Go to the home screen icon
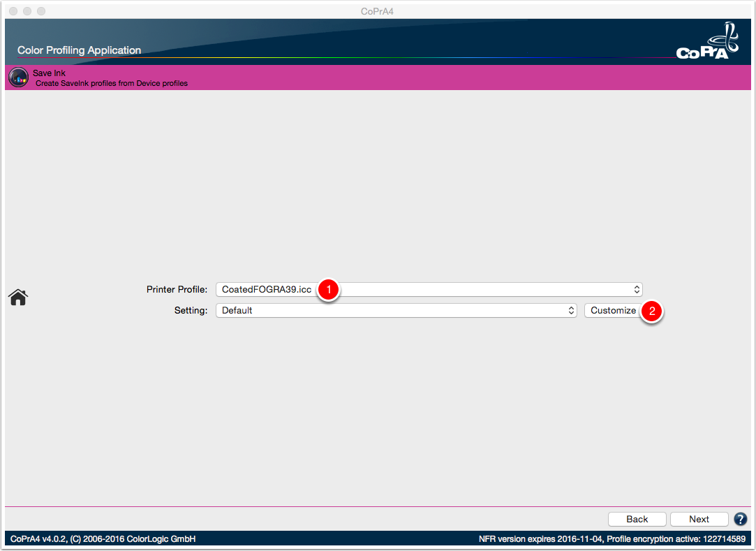Image resolution: width=756 pixels, height=551 pixels. point(18,297)
